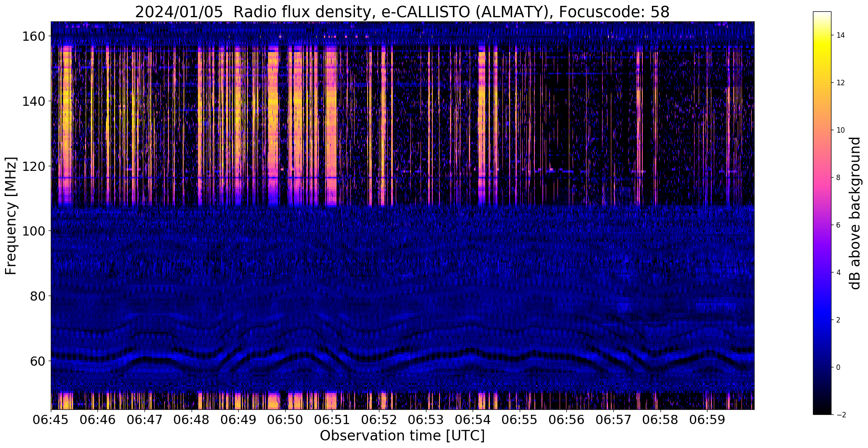868x448 pixels.
Task: Click the 06:49 time tick label
Action: coord(239,420)
